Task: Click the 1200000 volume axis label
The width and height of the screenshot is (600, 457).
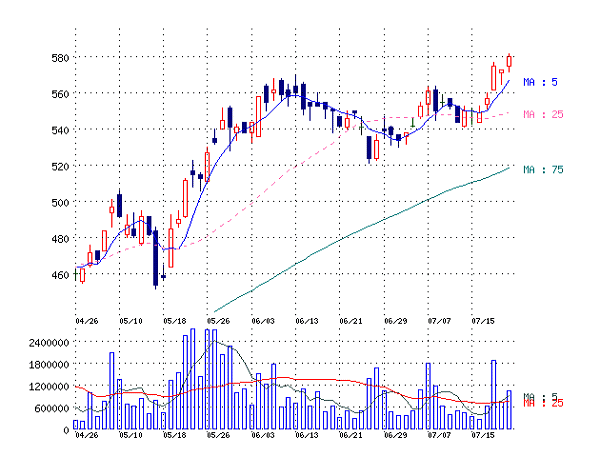Action: (49, 386)
